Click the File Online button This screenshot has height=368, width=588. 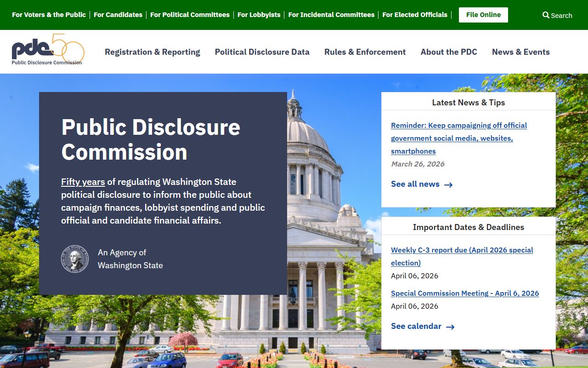tap(483, 15)
